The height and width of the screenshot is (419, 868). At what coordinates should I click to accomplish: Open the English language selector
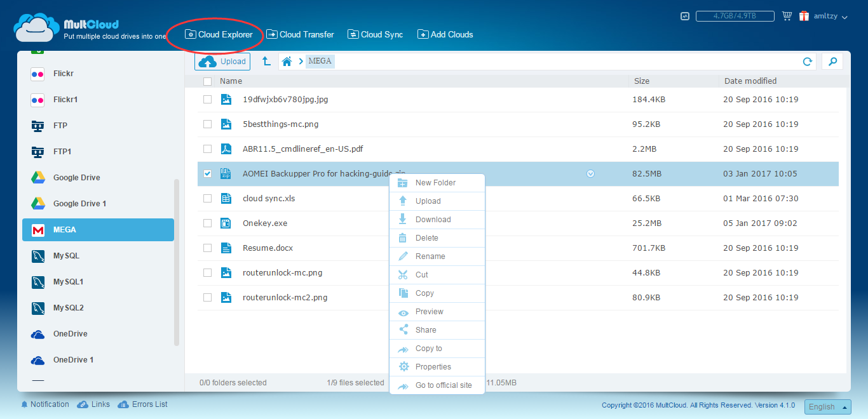pyautogui.click(x=827, y=407)
